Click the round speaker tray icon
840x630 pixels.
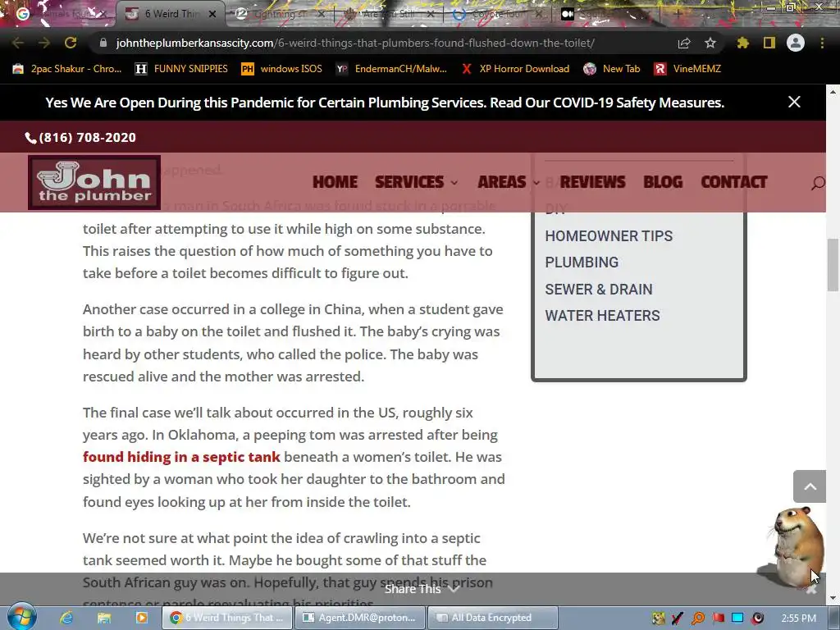(x=757, y=619)
